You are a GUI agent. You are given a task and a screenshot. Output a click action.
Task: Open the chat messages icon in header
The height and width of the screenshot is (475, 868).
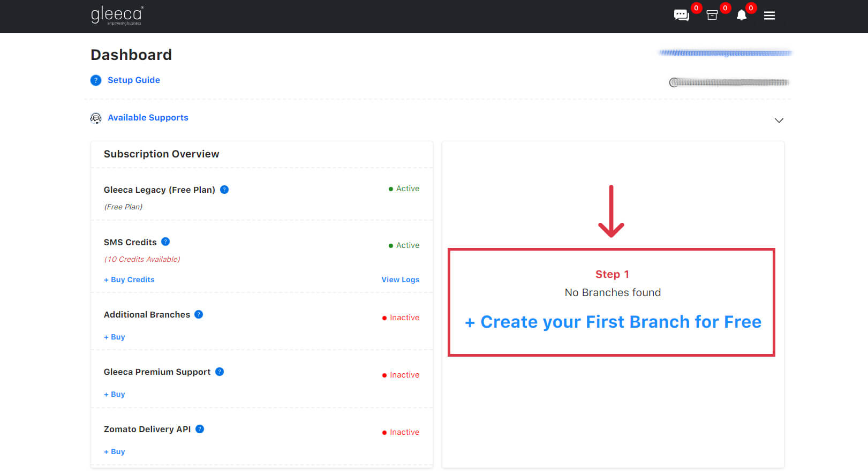pos(681,15)
